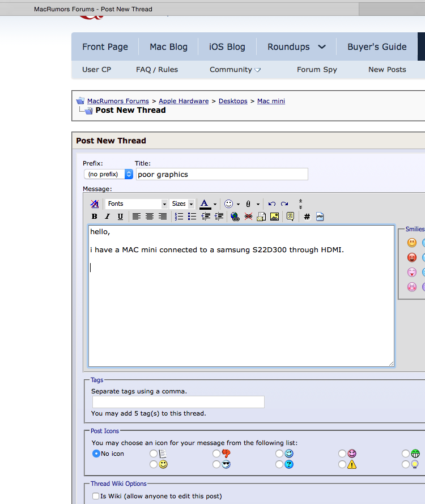Viewport: 425px width, 504px height.
Task: Open User CP
Action: (x=97, y=69)
